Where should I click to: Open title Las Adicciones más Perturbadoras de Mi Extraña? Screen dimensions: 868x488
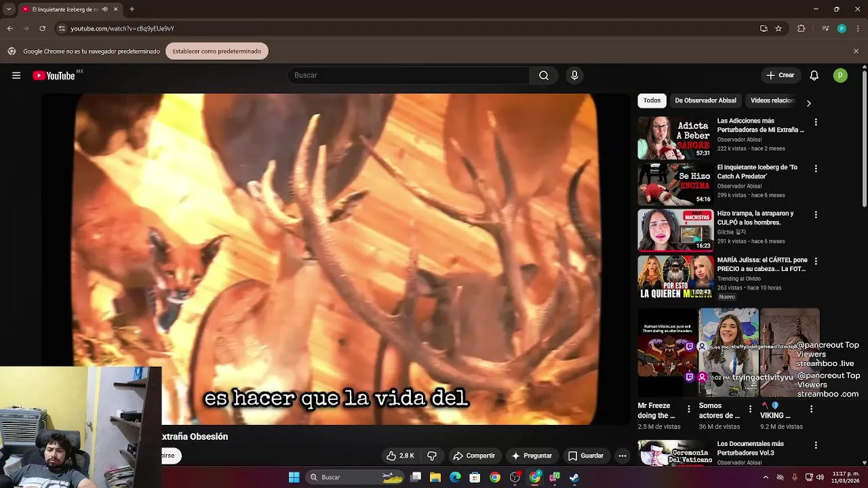761,125
